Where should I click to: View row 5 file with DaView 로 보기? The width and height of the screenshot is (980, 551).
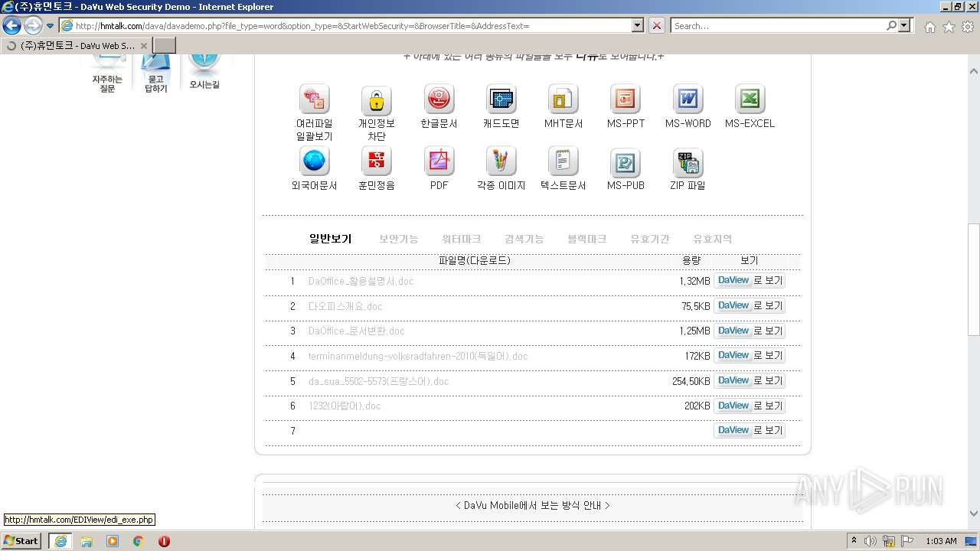coord(750,381)
